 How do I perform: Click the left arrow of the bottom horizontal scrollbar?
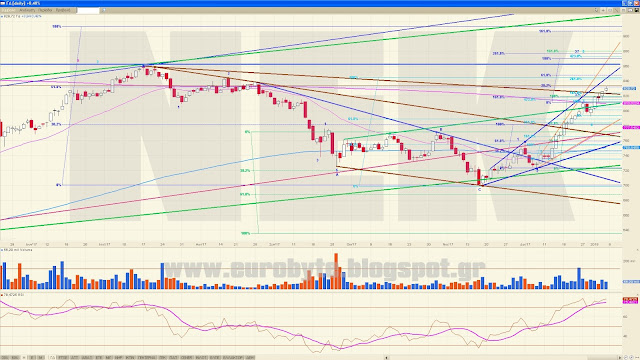[387, 358]
